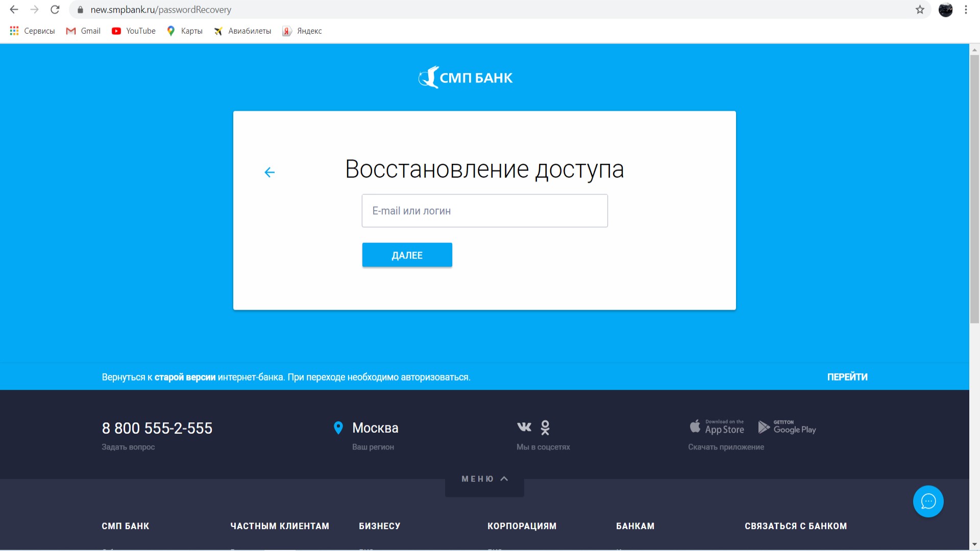Click phone number 8 800 555-2-555
The width and height of the screenshot is (980, 551).
coord(157,428)
